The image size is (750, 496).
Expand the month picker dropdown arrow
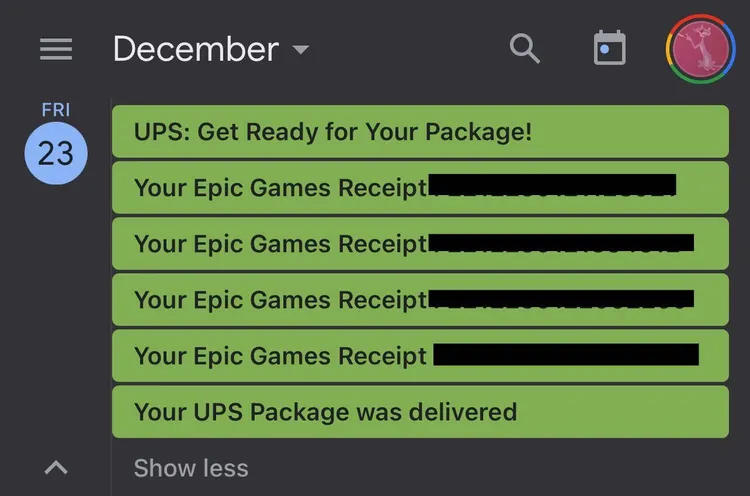coord(300,50)
